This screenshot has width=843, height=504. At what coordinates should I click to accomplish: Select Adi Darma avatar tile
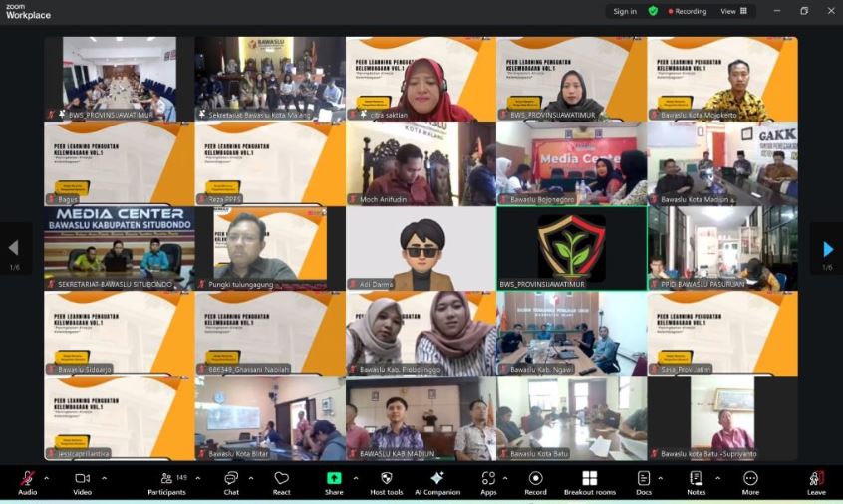click(x=421, y=248)
